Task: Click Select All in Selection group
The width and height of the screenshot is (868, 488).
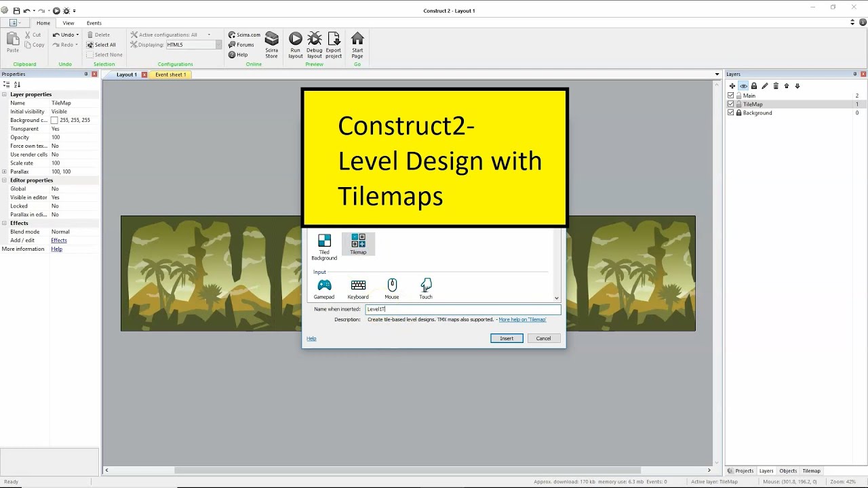Action: (x=101, y=45)
